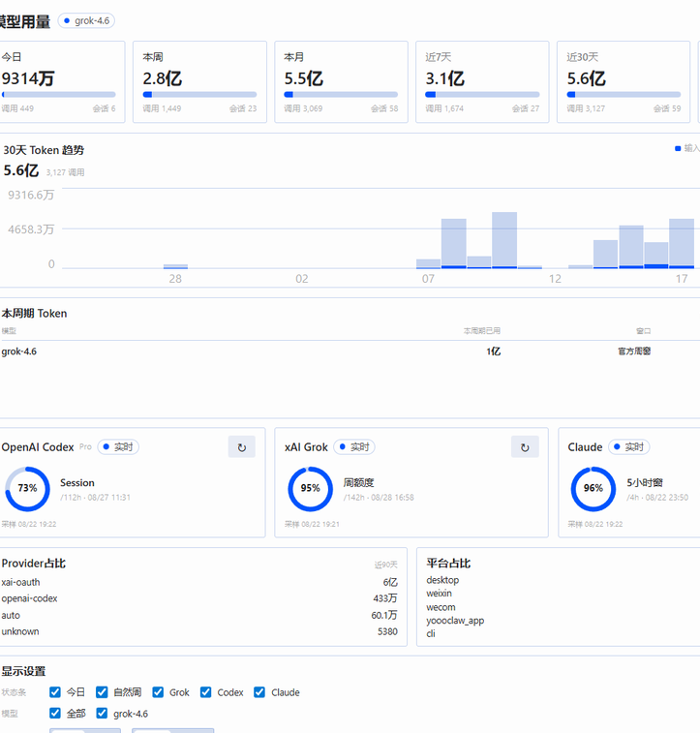Click the 今日 card progress bar
Image resolution: width=700 pixels, height=733 pixels.
coord(58,95)
